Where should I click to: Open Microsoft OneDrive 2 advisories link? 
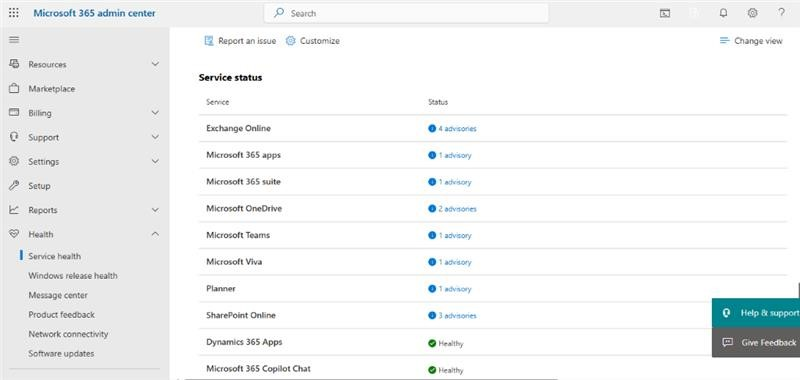(457, 209)
